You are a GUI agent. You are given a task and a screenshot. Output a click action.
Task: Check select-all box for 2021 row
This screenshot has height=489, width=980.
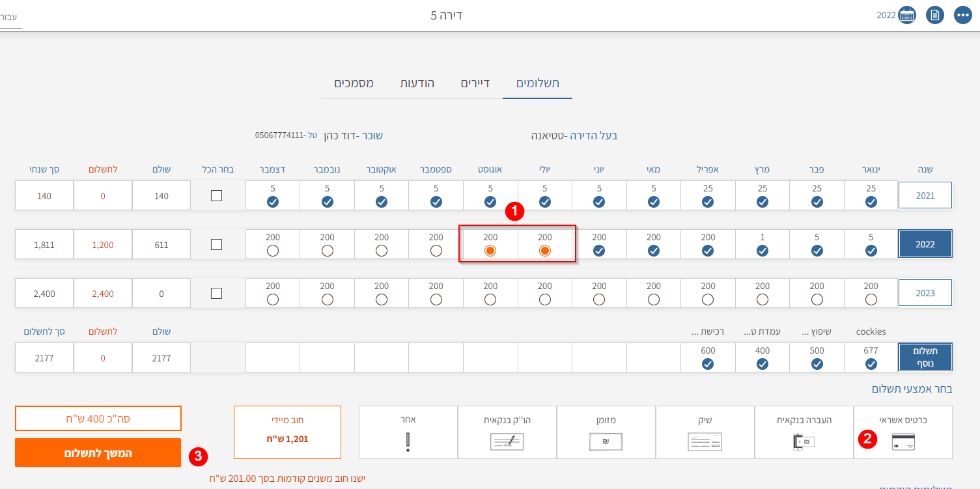pyautogui.click(x=217, y=196)
